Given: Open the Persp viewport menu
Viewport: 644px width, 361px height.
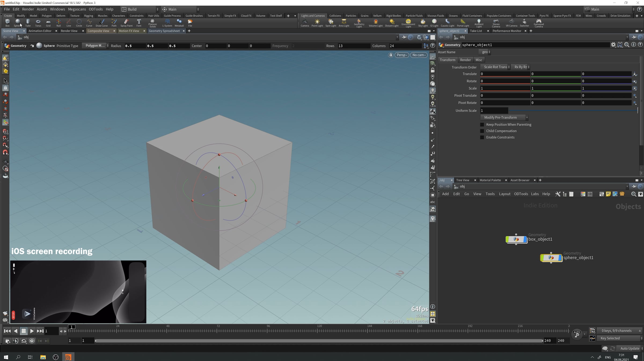Looking at the screenshot, I should click(402, 55).
